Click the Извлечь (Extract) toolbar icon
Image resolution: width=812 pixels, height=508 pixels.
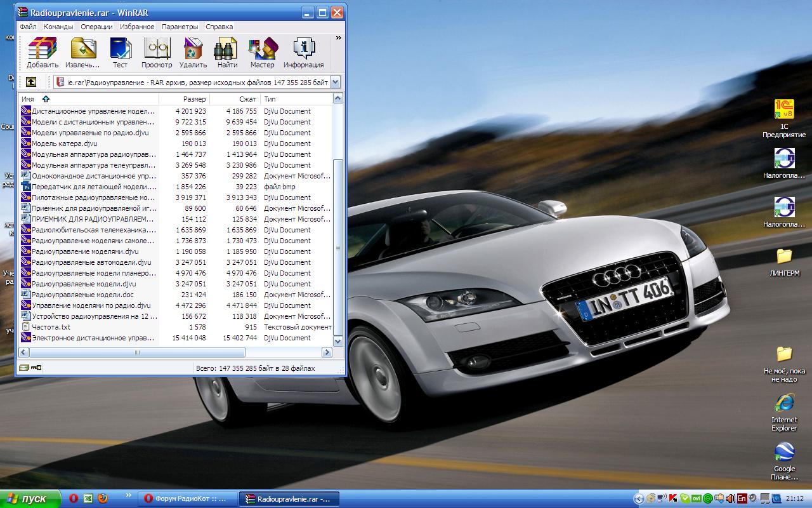(x=82, y=51)
